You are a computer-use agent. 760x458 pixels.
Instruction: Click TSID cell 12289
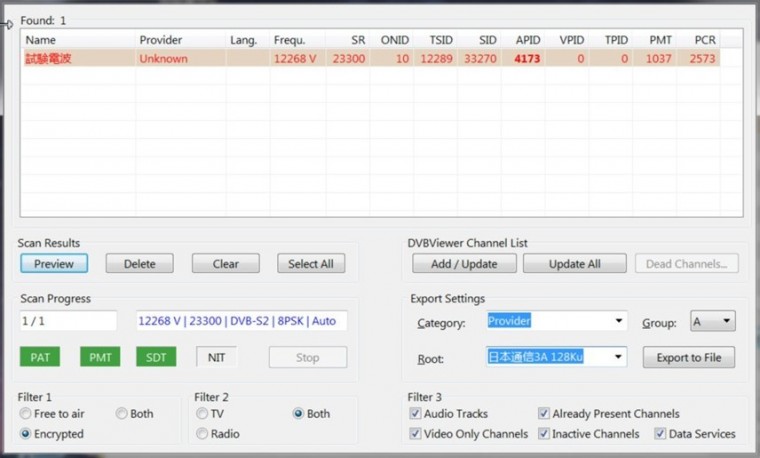pyautogui.click(x=436, y=59)
